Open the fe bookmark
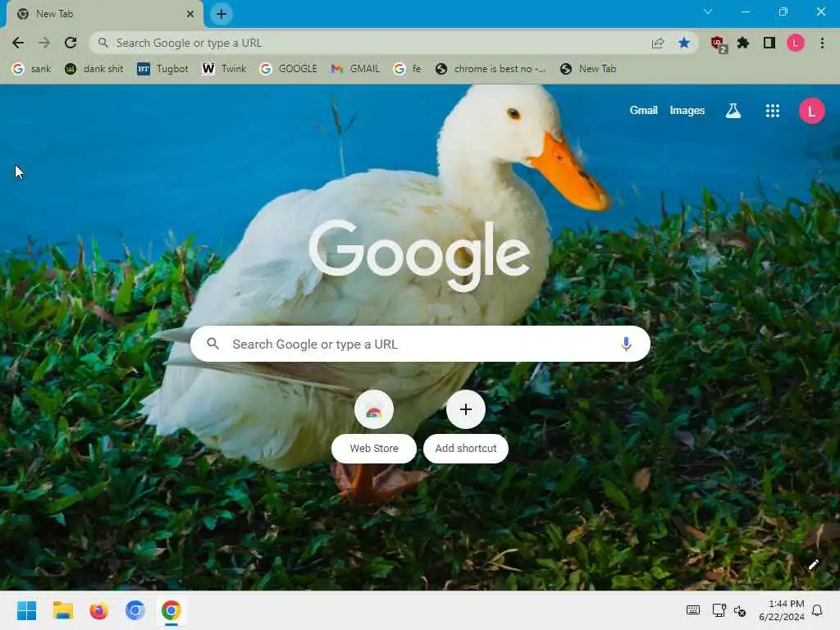840x630 pixels. tap(407, 69)
